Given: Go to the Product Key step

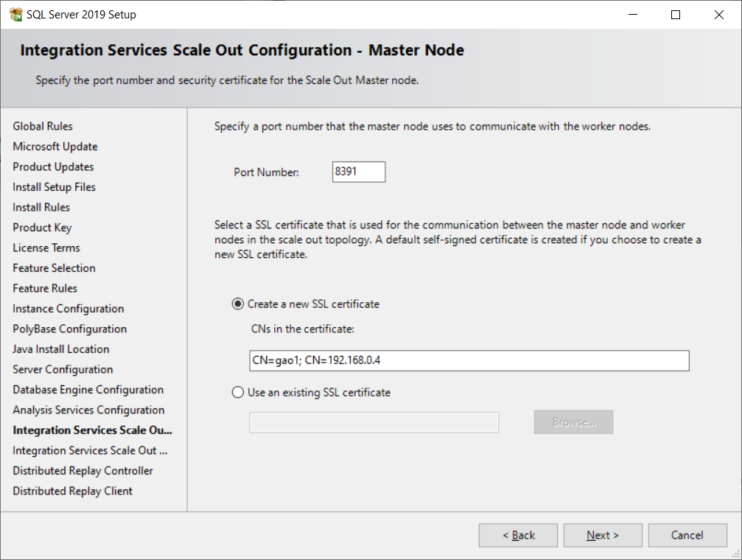Looking at the screenshot, I should click(42, 227).
